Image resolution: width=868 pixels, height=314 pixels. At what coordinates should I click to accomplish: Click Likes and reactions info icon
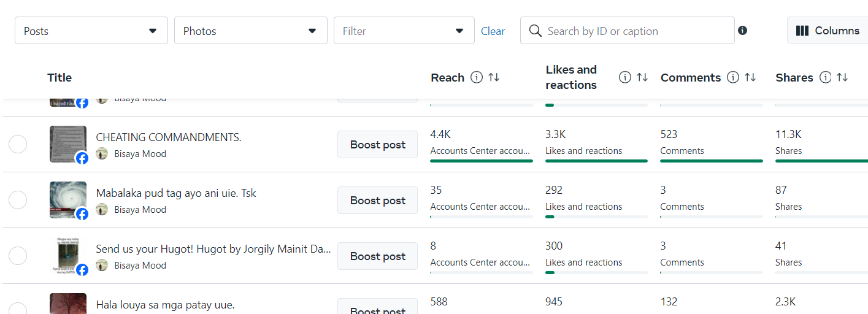pyautogui.click(x=624, y=77)
